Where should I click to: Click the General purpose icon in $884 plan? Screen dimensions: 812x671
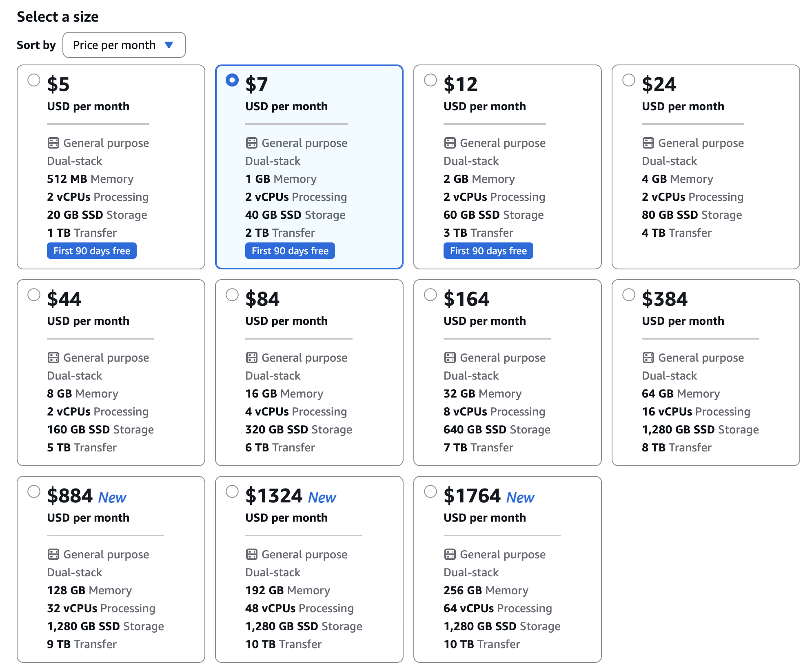pos(53,554)
